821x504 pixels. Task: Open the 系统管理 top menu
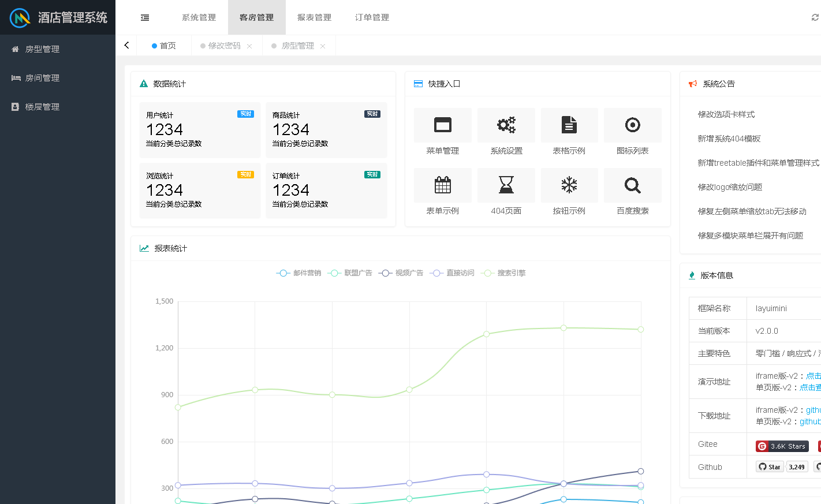pos(199,17)
